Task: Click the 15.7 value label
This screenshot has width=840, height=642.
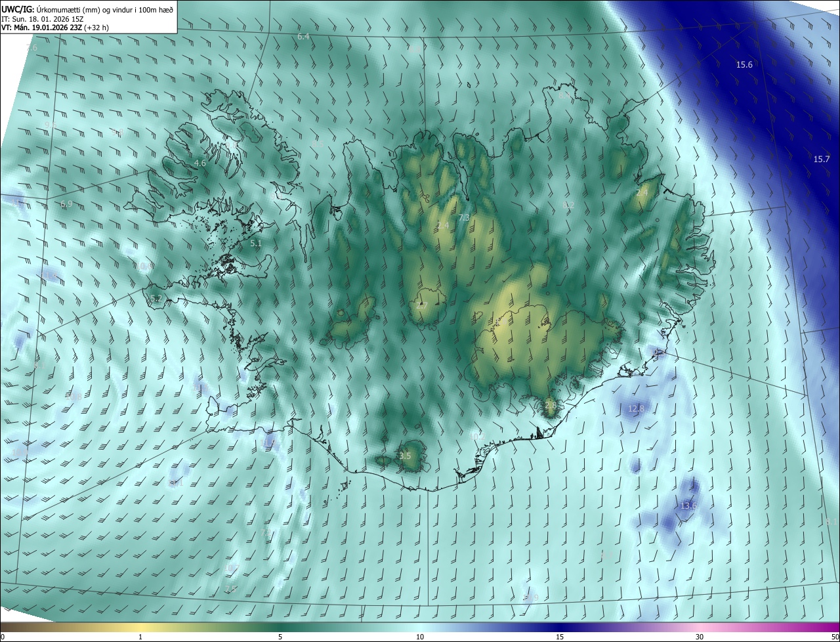Action: 822,159
